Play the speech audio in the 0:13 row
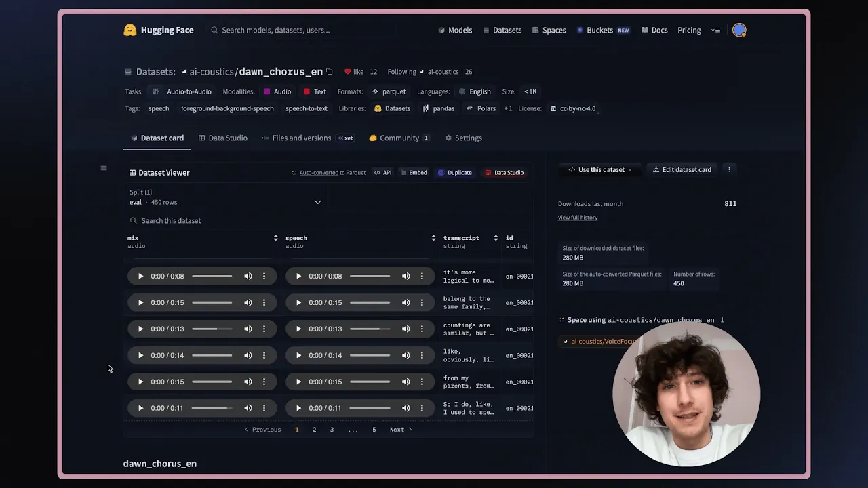The image size is (868, 488). pyautogui.click(x=298, y=329)
